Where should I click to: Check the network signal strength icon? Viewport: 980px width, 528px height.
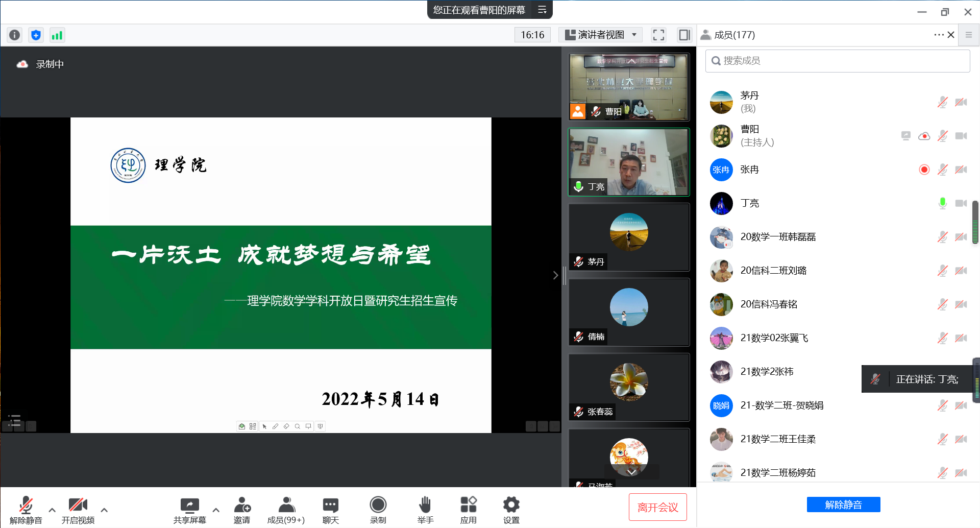[x=57, y=35]
